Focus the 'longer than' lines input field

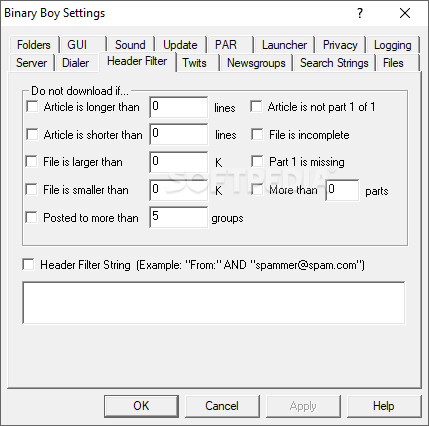click(x=179, y=107)
